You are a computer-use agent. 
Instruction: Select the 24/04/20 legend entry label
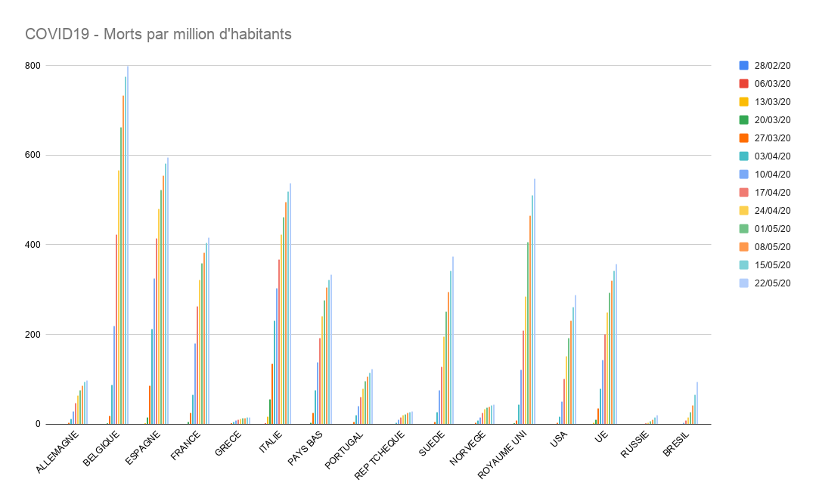tap(773, 211)
